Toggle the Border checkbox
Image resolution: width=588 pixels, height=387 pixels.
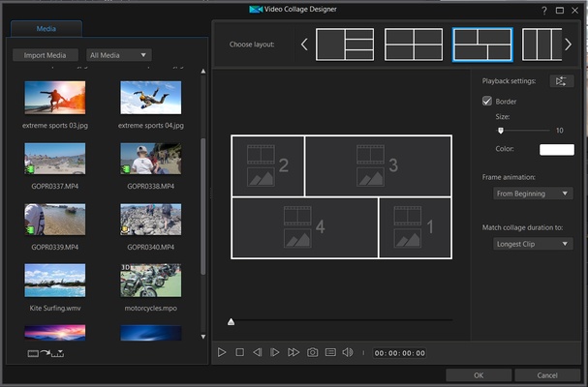pyautogui.click(x=487, y=101)
